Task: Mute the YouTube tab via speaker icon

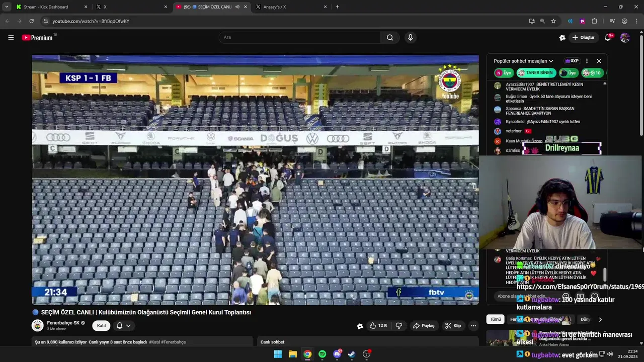Action: point(237,7)
